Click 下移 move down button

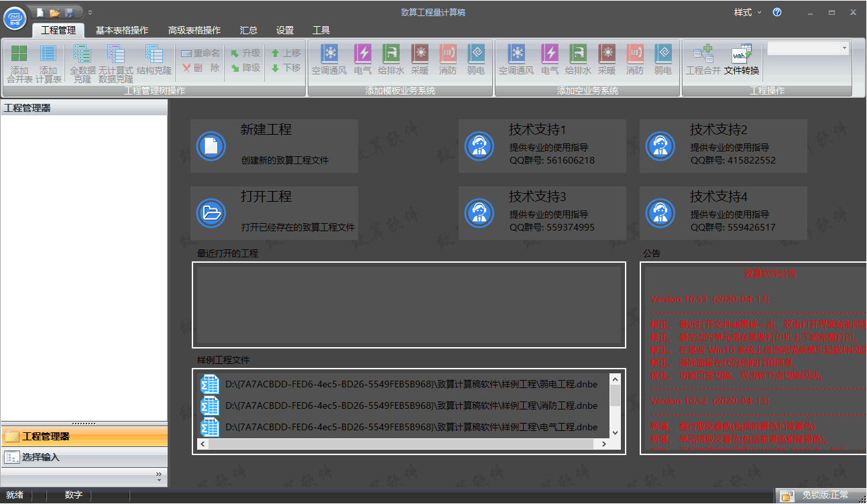(286, 68)
